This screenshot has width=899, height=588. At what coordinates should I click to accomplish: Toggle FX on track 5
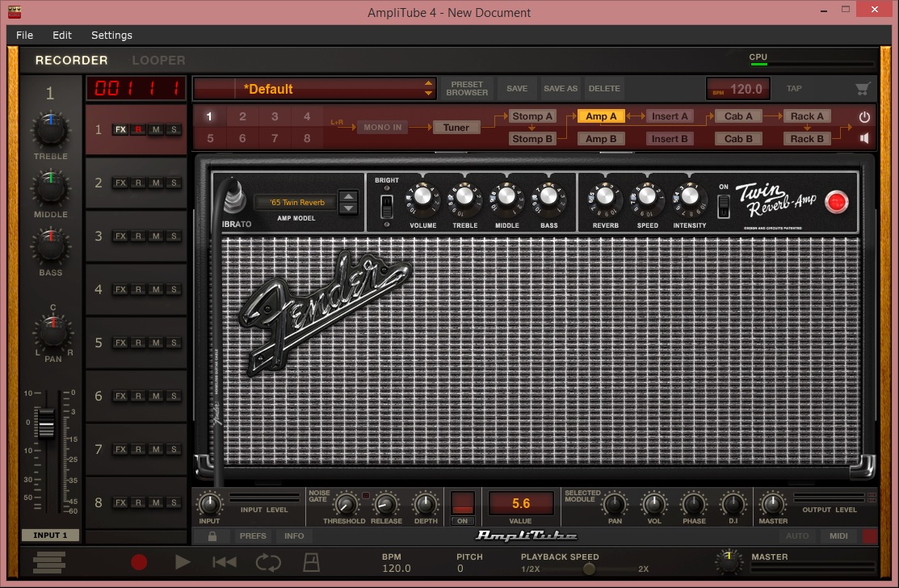click(120, 342)
